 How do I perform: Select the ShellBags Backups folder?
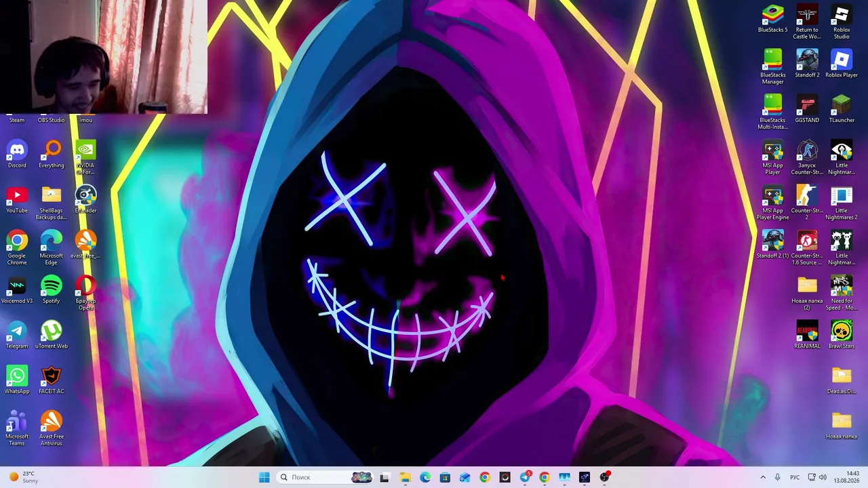[x=52, y=203]
